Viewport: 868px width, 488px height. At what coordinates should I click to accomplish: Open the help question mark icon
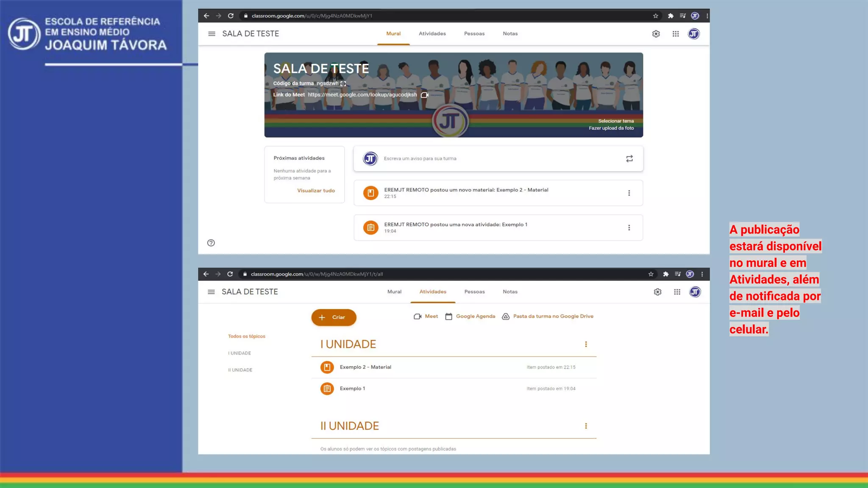[x=211, y=243]
